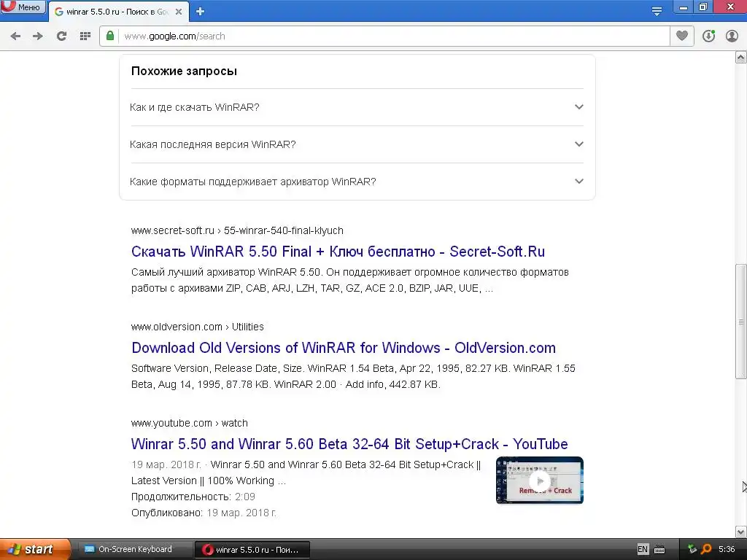Screen dimensions: 747x560
Task: Click the page scrollbar up arrow
Action: click(741, 58)
